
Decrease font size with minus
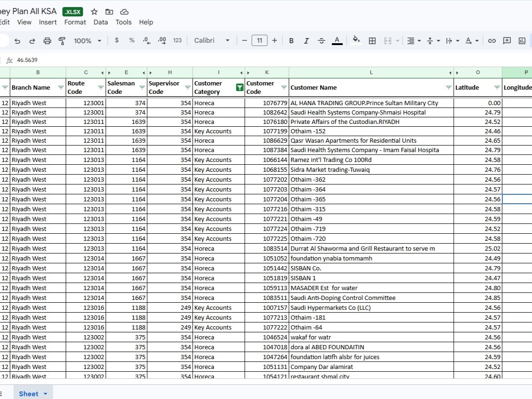244,40
